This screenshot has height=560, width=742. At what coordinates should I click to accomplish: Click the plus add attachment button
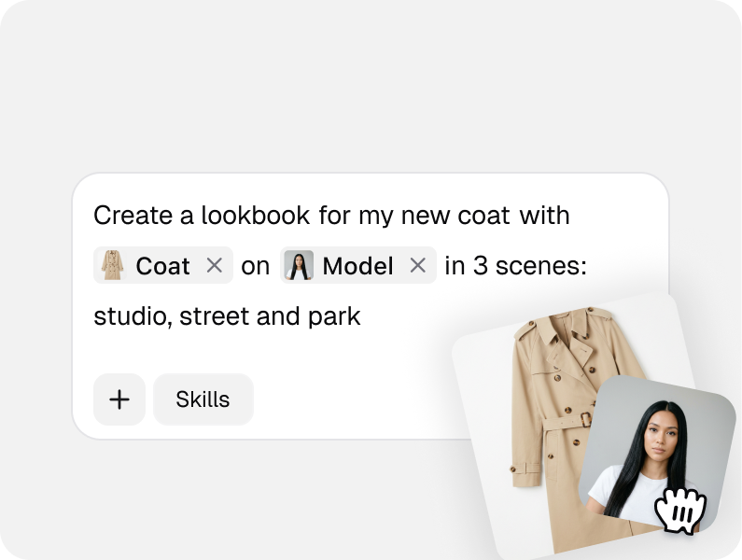(x=119, y=399)
